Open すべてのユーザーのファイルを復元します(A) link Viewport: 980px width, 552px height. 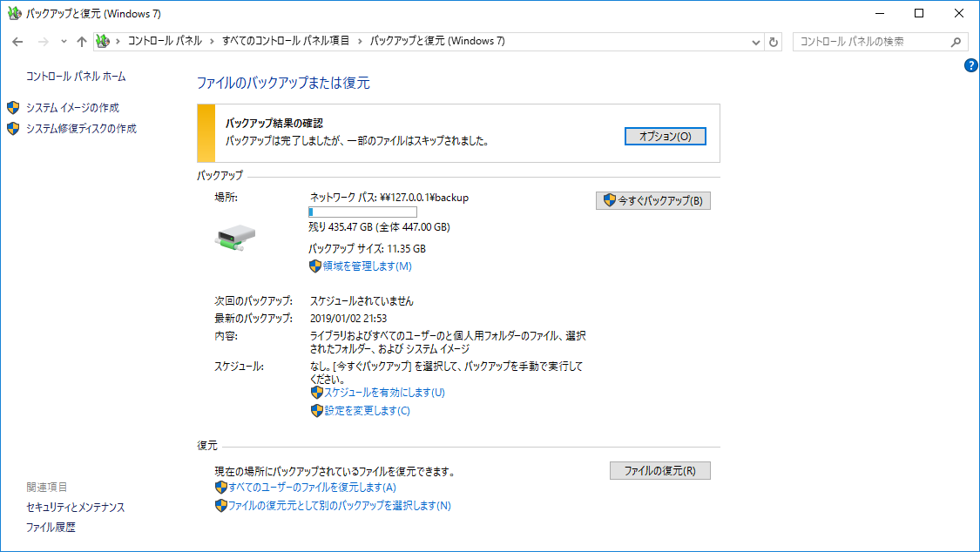pyautogui.click(x=312, y=487)
